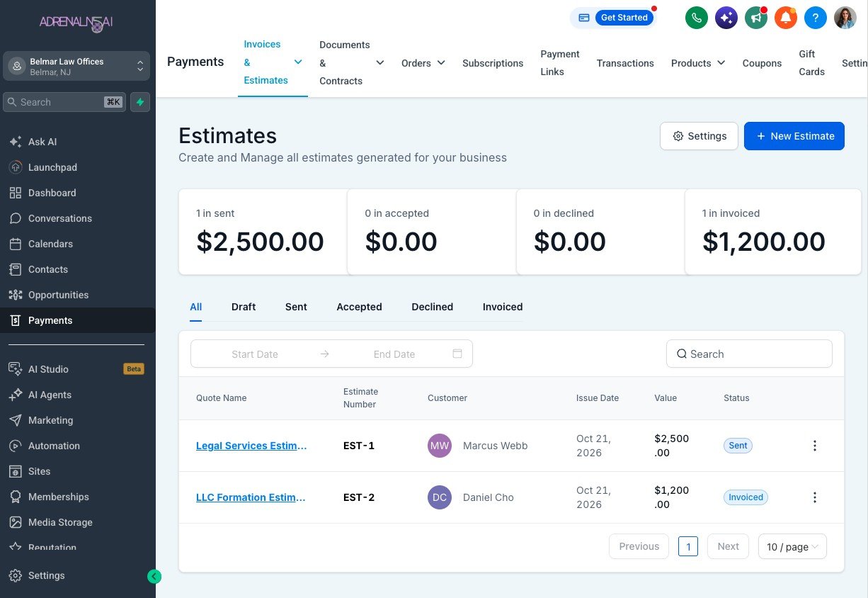The image size is (868, 598).
Task: Click the green lightning quick actions icon
Action: pyautogui.click(x=140, y=102)
